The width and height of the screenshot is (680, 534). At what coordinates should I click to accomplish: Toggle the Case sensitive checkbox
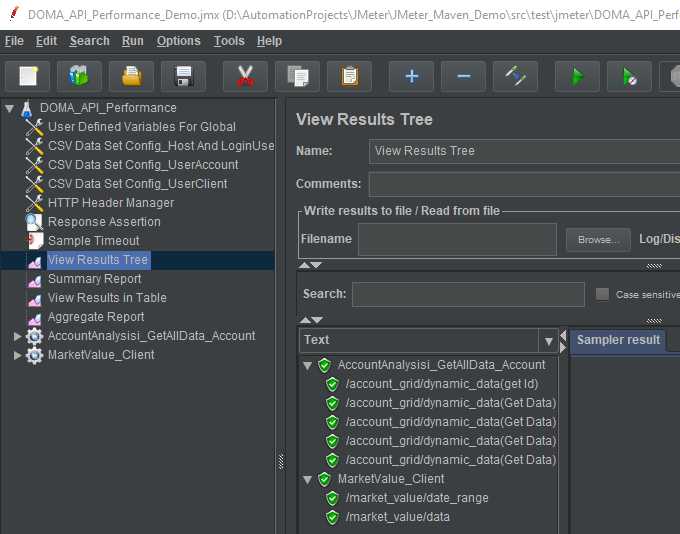(602, 294)
